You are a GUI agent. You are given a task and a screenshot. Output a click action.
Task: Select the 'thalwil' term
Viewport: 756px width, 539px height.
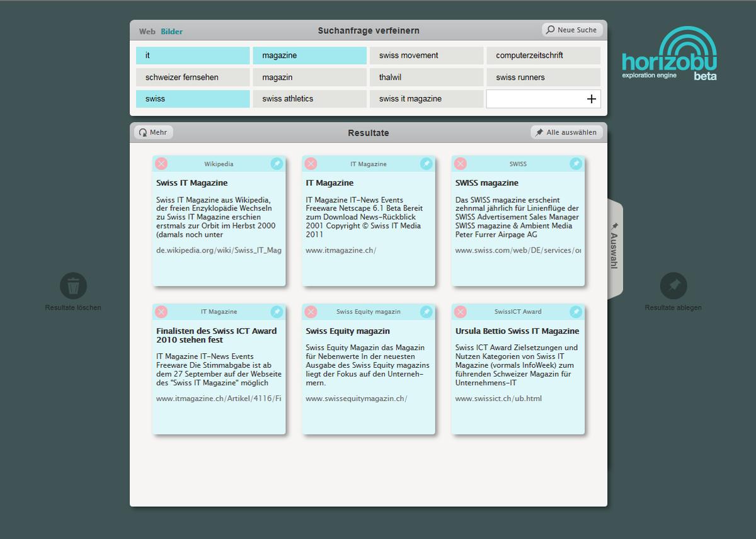coord(427,77)
